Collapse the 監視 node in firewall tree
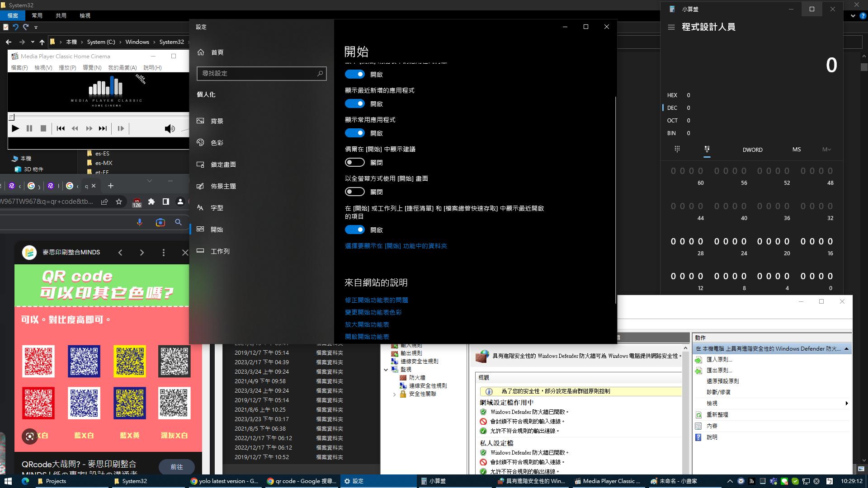The width and height of the screenshot is (868, 488). [386, 370]
